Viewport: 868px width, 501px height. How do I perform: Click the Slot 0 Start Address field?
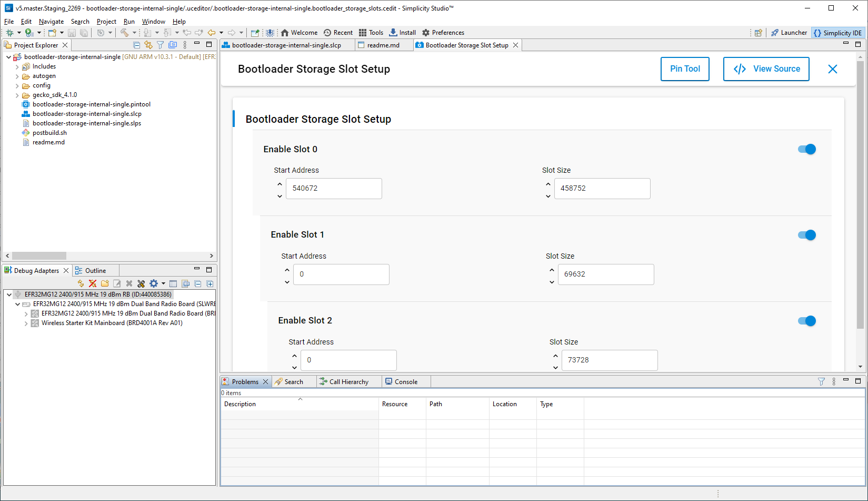tap(333, 189)
